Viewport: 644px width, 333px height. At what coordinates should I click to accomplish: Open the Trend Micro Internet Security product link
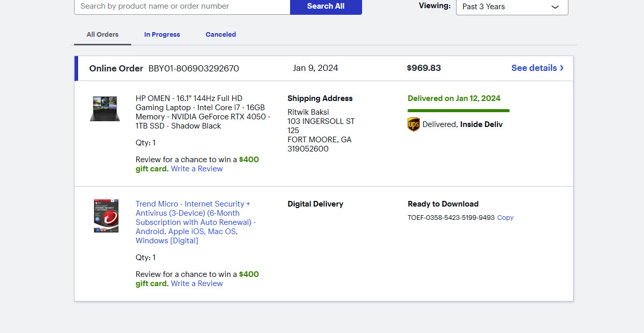[196, 222]
